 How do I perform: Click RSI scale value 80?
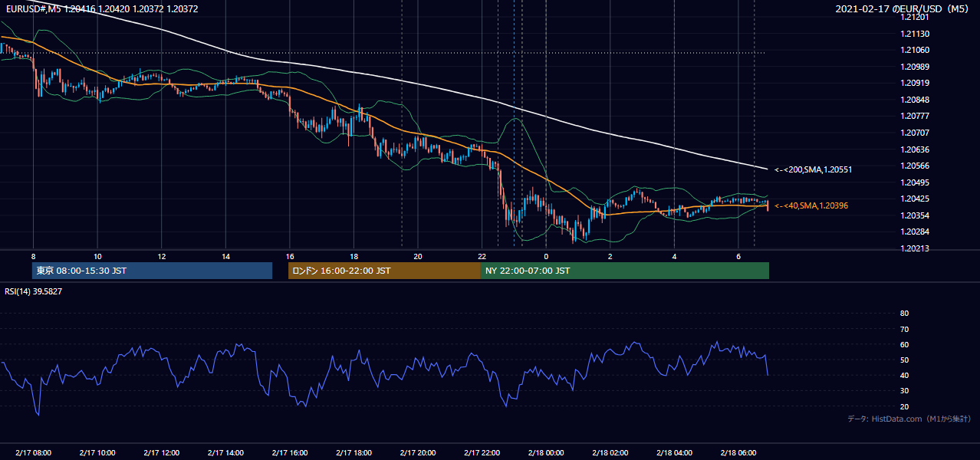[904, 314]
